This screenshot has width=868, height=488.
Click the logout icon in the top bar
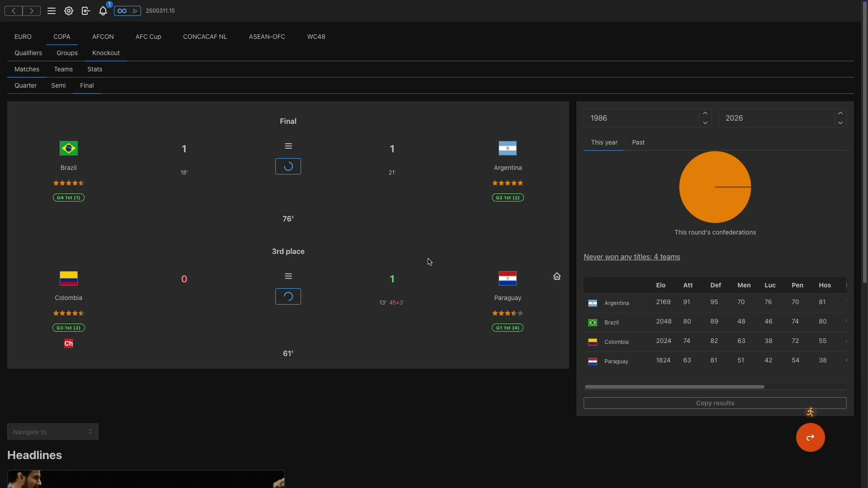coord(86,11)
